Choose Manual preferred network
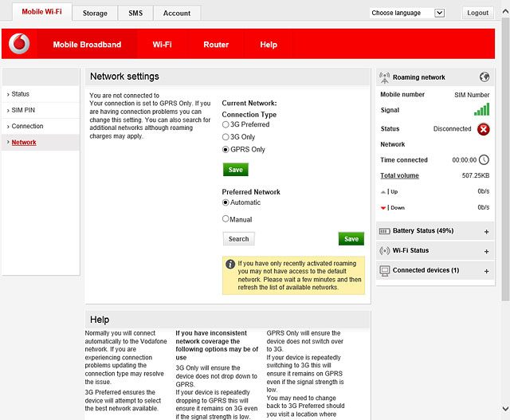This screenshot has height=420, width=510. [x=226, y=218]
